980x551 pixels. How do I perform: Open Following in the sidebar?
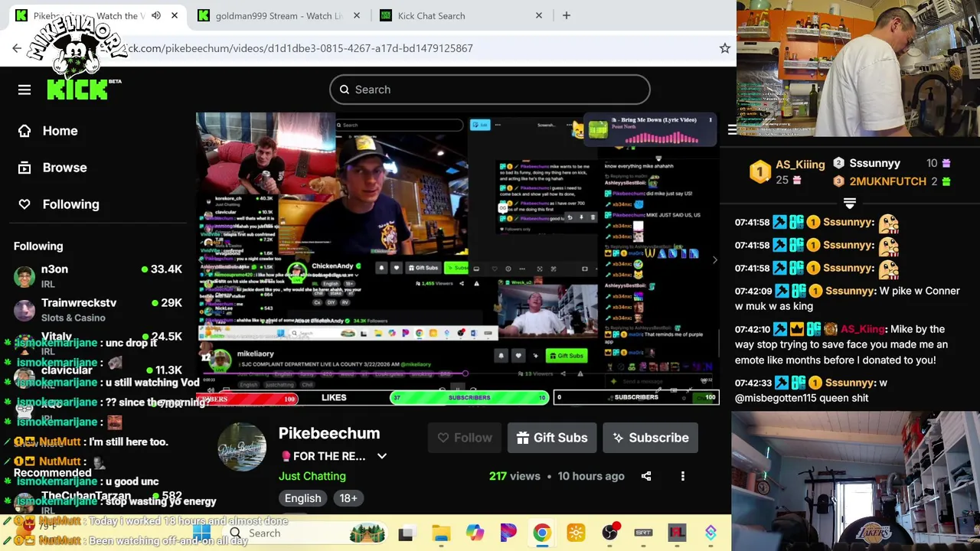pyautogui.click(x=59, y=204)
